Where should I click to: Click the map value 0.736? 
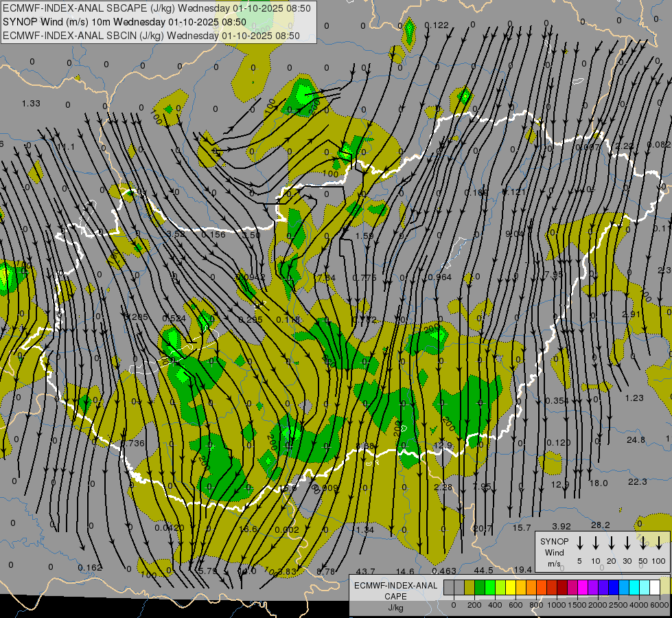[133, 443]
